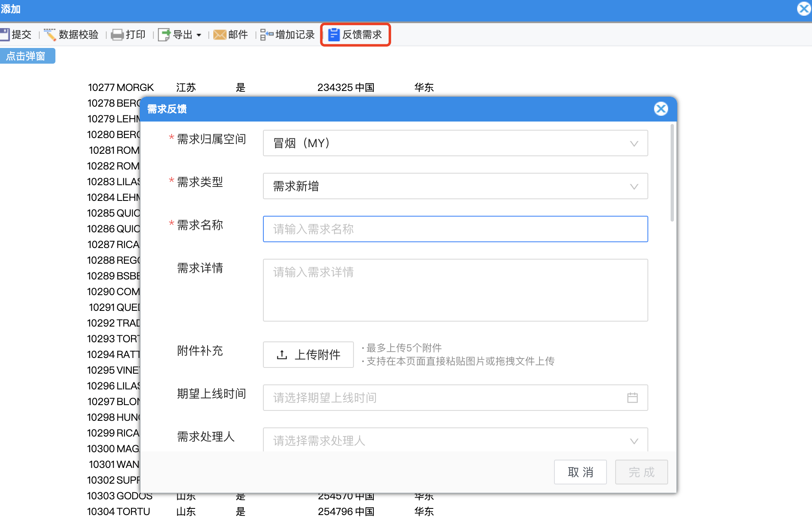Expand the requirement type (需求类型) dropdown
This screenshot has width=812, height=520.
tap(633, 186)
